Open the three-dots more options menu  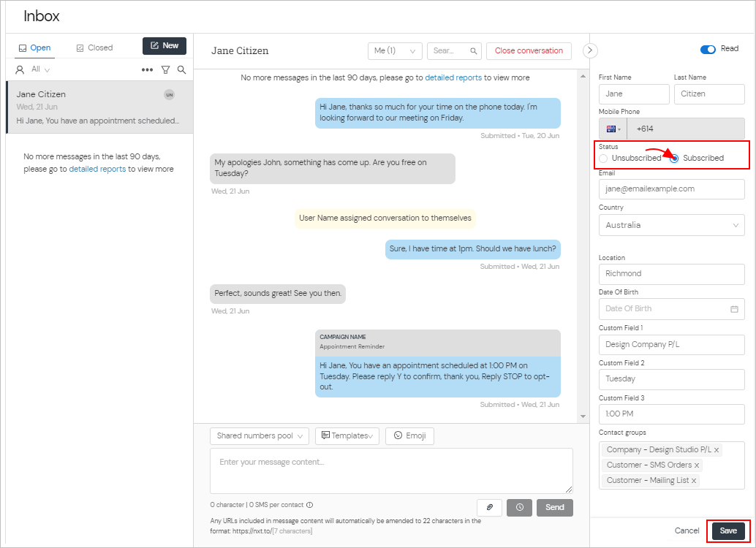pos(147,70)
